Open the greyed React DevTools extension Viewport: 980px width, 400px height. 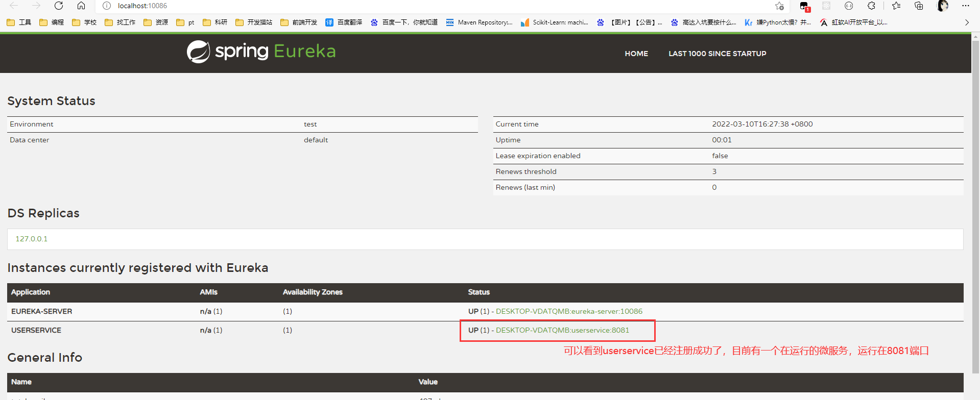pos(826,6)
